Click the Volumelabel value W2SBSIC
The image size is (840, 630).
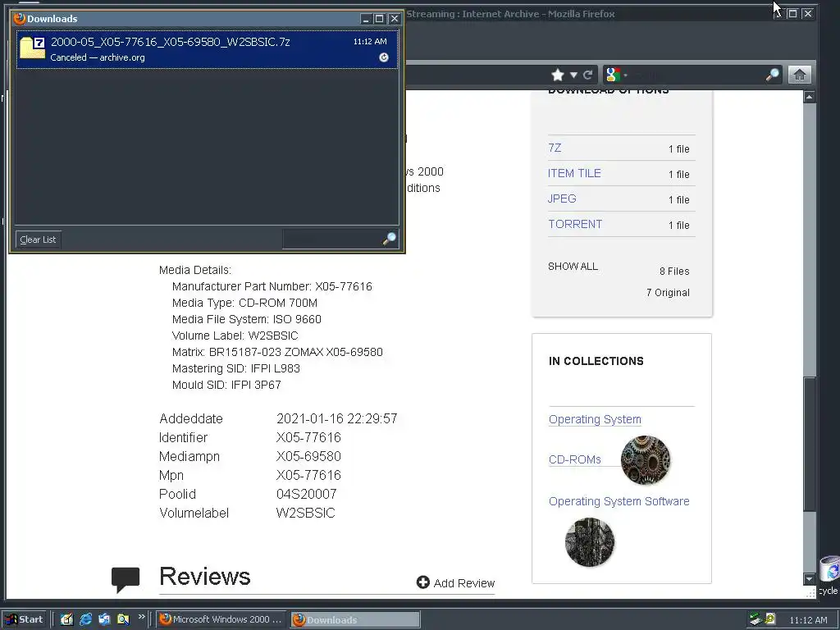tap(305, 513)
